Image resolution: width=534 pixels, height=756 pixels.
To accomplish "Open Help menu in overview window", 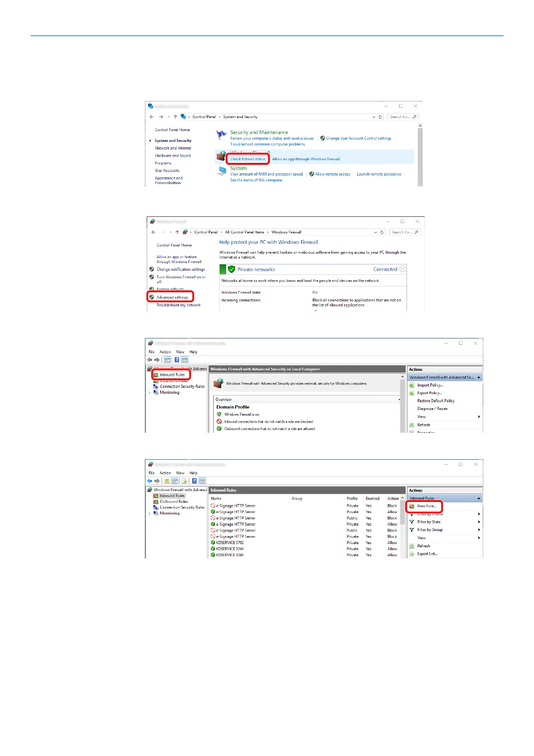I will coord(193,352).
